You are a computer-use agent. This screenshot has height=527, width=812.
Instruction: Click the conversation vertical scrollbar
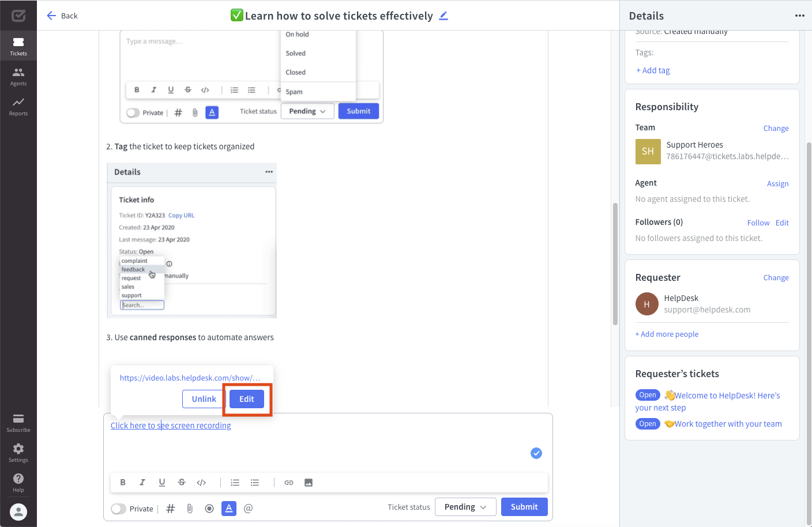click(x=615, y=264)
